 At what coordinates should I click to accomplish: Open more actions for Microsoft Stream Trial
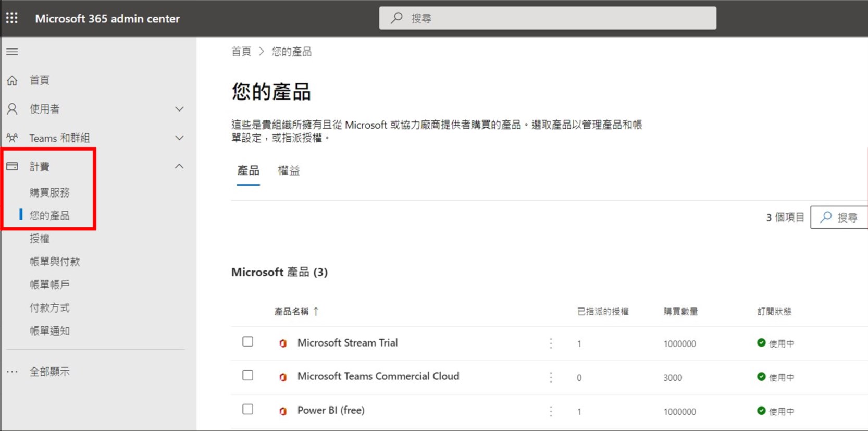[x=551, y=343]
